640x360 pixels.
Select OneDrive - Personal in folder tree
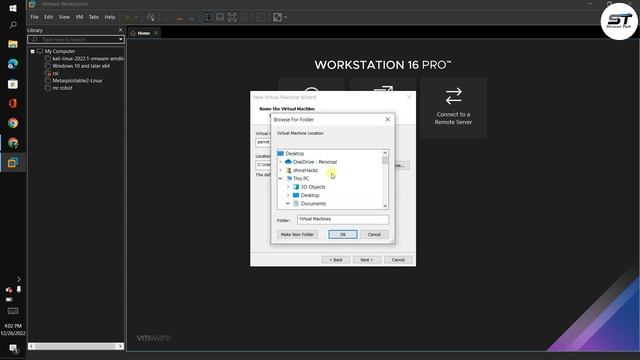click(x=315, y=162)
